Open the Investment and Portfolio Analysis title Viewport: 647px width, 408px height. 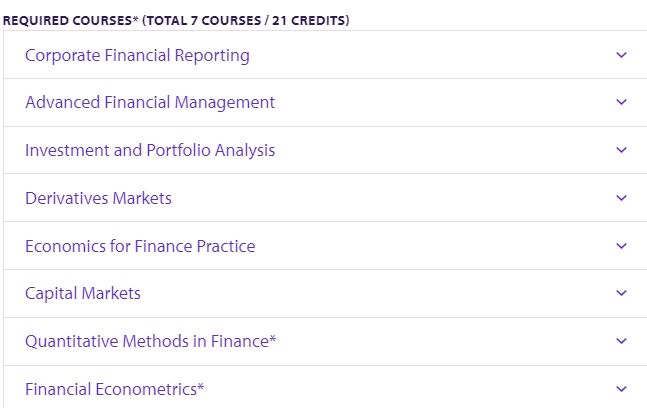click(150, 150)
